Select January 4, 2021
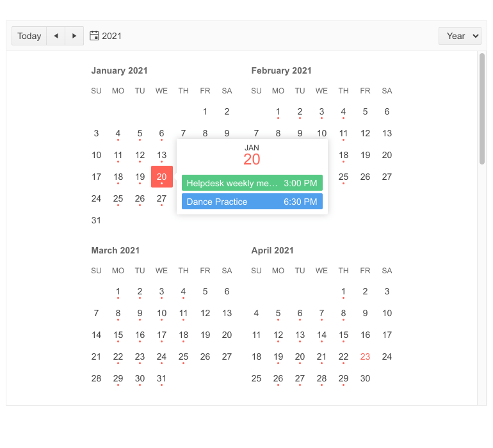 click(x=118, y=133)
